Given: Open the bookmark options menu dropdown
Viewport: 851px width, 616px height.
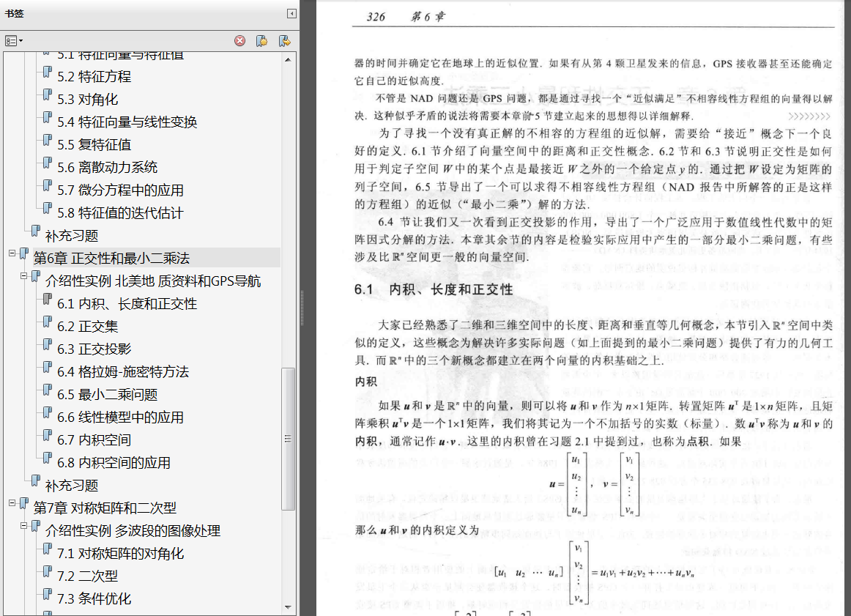Looking at the screenshot, I should pyautogui.click(x=14, y=41).
